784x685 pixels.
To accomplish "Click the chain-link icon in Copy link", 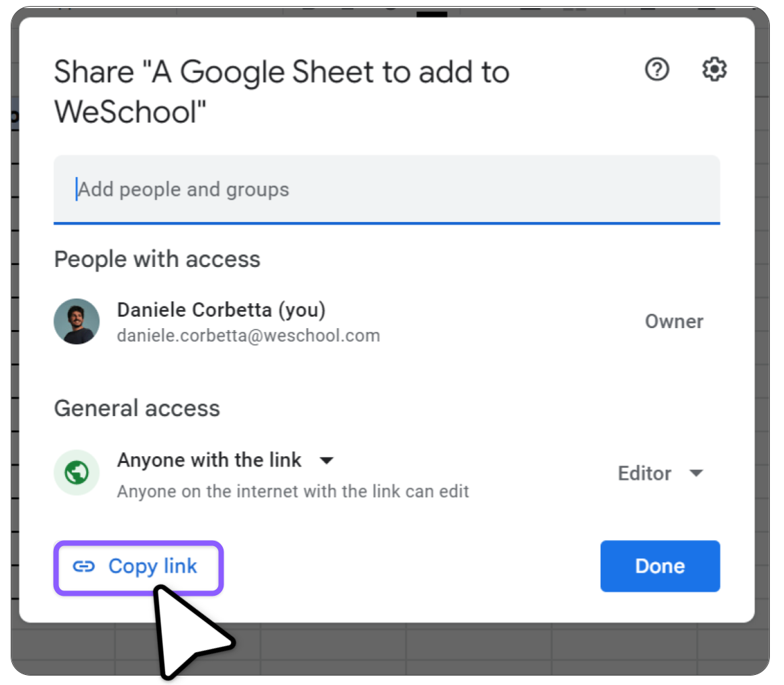I will (x=83, y=566).
